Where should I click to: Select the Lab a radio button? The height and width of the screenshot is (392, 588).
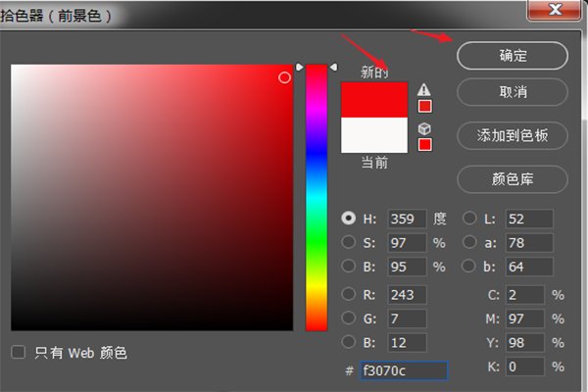pos(469,242)
